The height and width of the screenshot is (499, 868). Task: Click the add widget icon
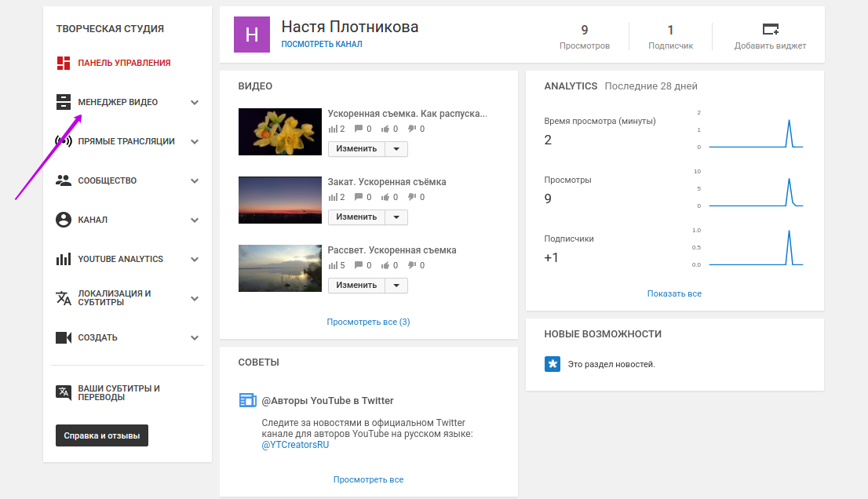pyautogui.click(x=770, y=29)
